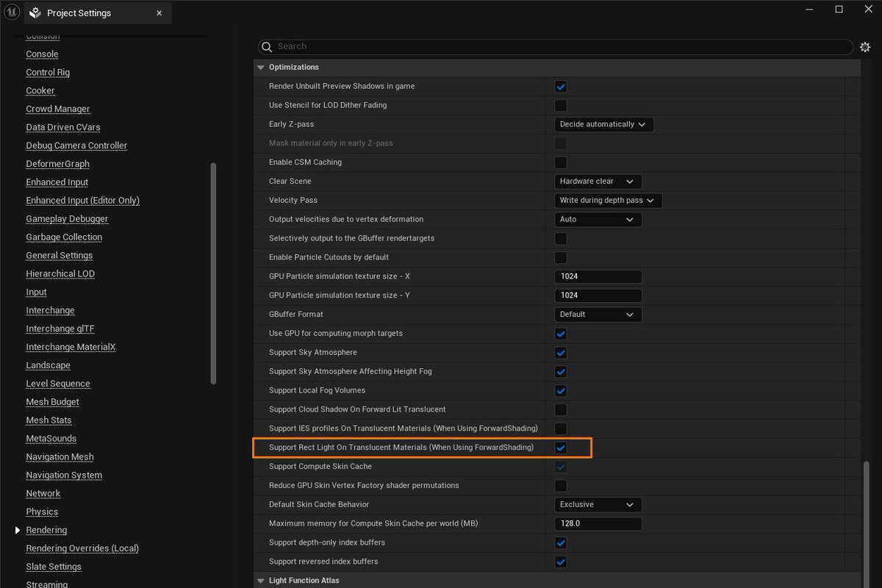Click the magnifier icon in search bar

(x=267, y=46)
